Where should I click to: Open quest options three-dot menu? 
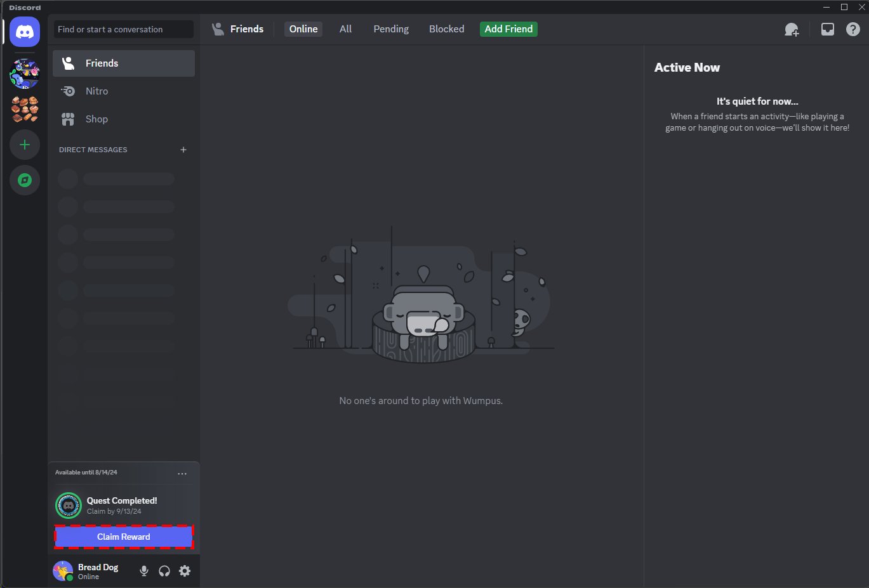click(x=182, y=474)
